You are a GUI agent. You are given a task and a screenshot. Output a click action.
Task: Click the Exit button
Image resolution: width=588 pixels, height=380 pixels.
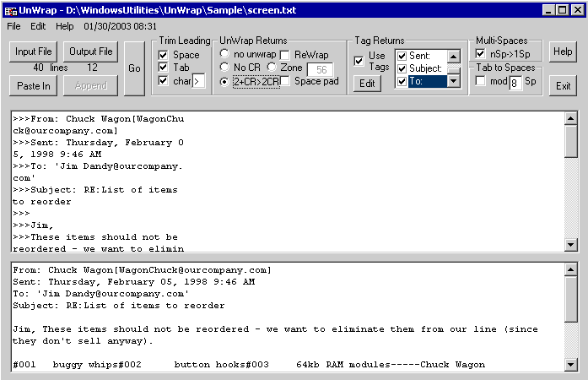[x=563, y=86]
